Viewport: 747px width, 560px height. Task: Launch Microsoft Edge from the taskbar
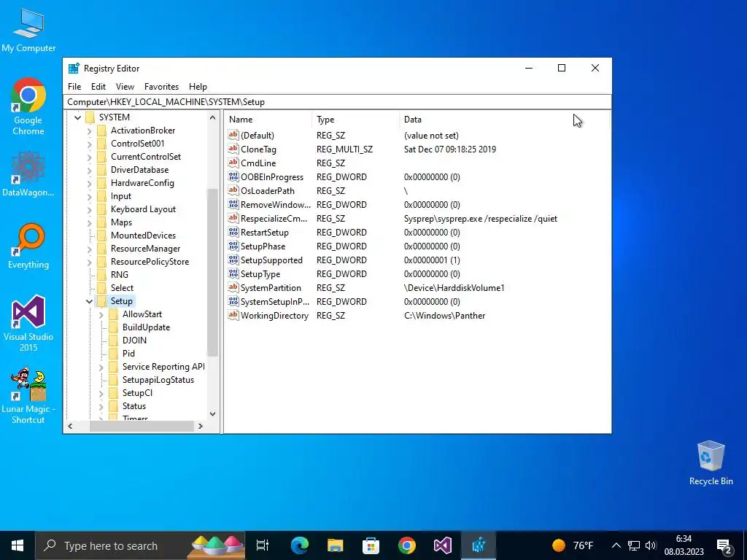[300, 545]
